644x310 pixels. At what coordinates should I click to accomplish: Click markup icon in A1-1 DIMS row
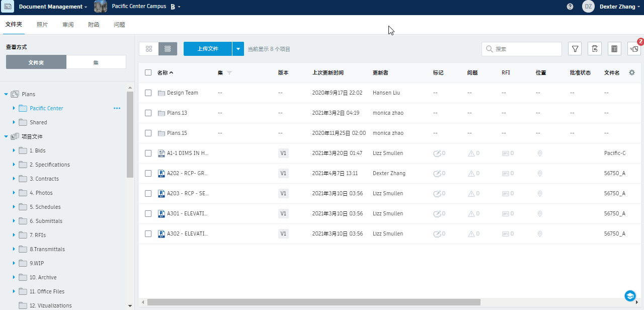tap(437, 153)
